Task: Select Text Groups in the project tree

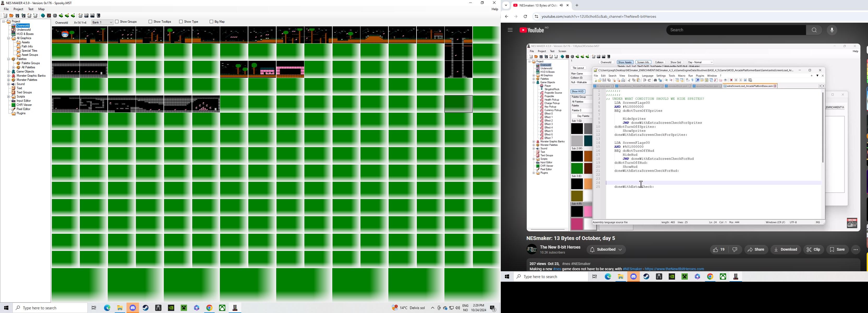Action: pyautogui.click(x=24, y=92)
